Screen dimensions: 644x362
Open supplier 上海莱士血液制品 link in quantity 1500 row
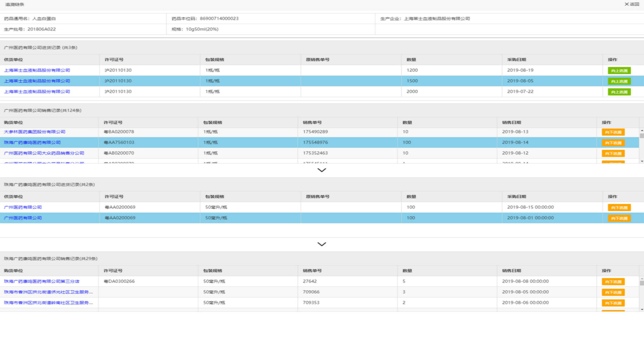(x=37, y=81)
